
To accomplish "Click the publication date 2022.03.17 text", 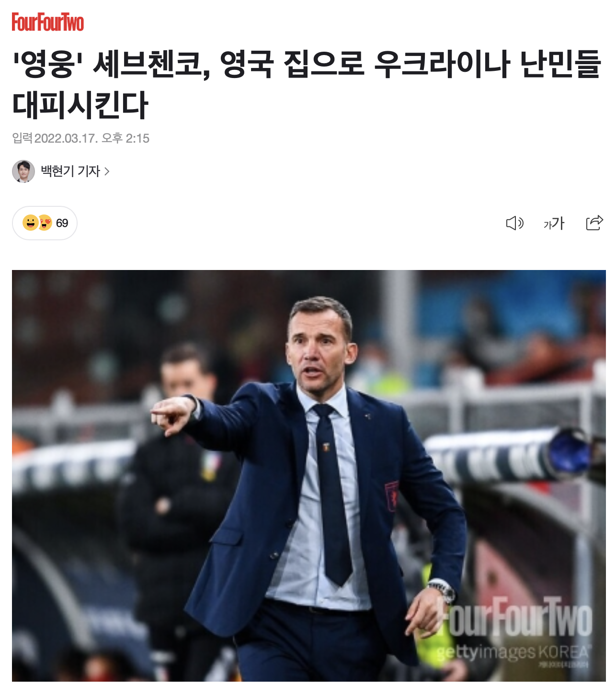I will click(x=66, y=138).
